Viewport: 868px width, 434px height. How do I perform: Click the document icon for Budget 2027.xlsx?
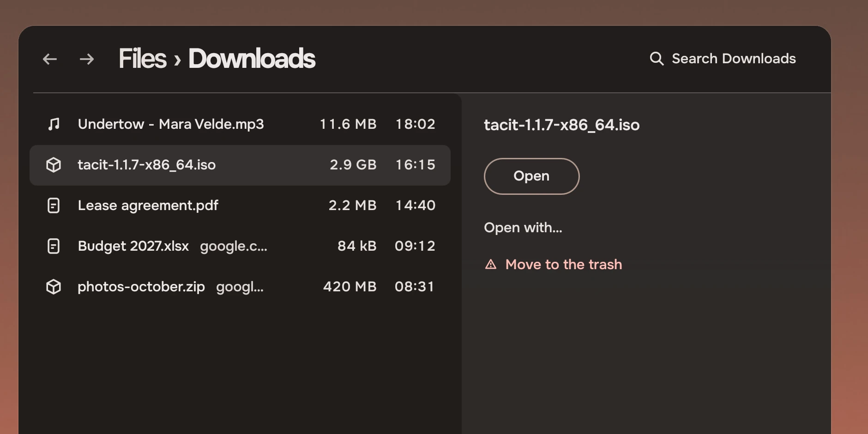click(54, 246)
